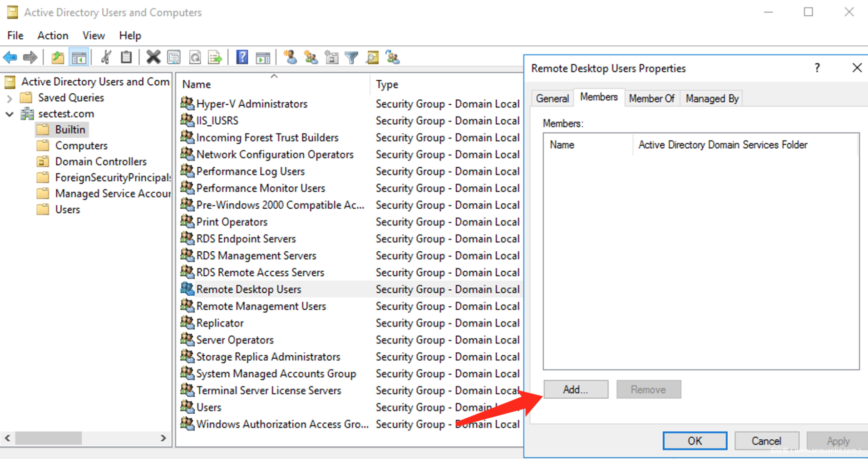Viewport: 868px width, 459px height.
Task: Close the Remote Desktop Users Properties dialog
Action: click(x=857, y=68)
